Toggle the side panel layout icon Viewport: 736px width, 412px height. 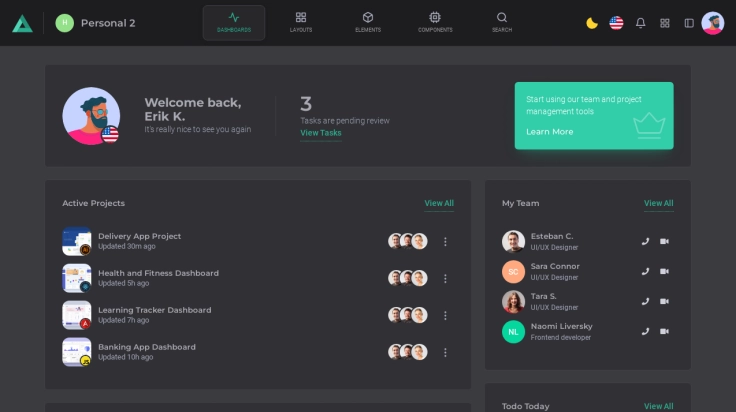click(689, 23)
